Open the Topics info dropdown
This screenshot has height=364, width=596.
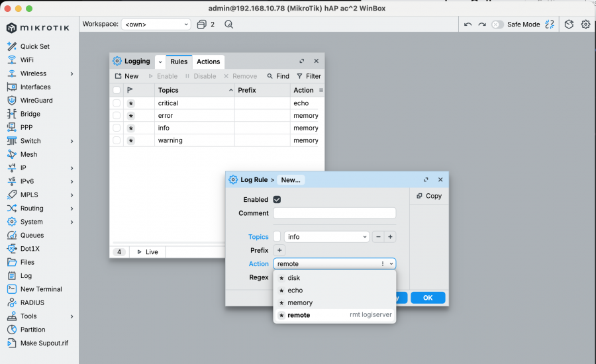pyautogui.click(x=327, y=237)
